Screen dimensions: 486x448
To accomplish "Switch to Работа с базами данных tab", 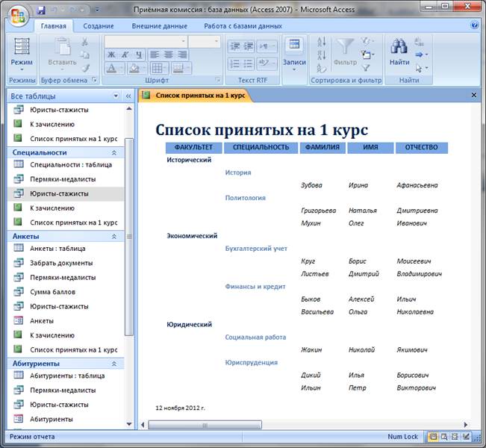I will tap(243, 26).
